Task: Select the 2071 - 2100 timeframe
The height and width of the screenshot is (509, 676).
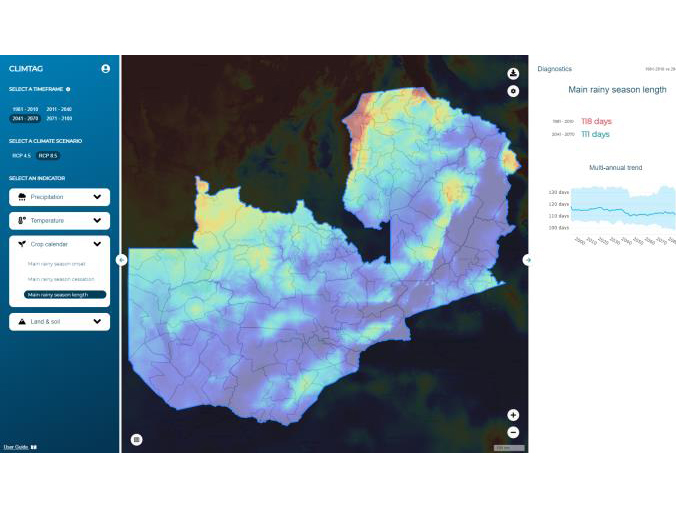Action: click(59, 119)
